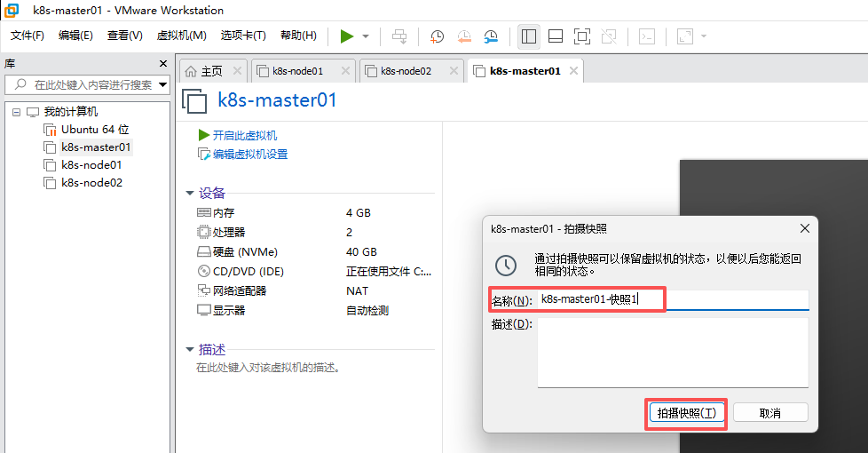868x453 pixels.
Task: Open the 文件(F) menu
Action: (x=28, y=36)
